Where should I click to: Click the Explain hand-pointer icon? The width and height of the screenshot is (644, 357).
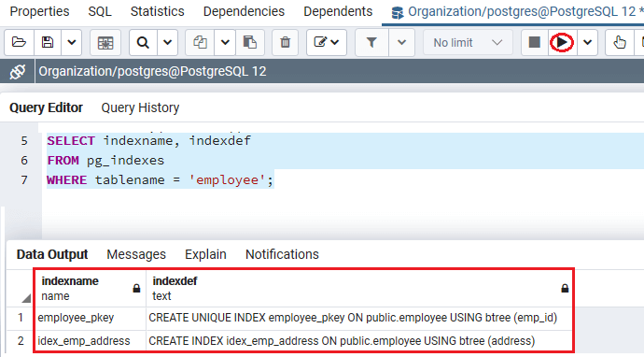[x=620, y=42]
